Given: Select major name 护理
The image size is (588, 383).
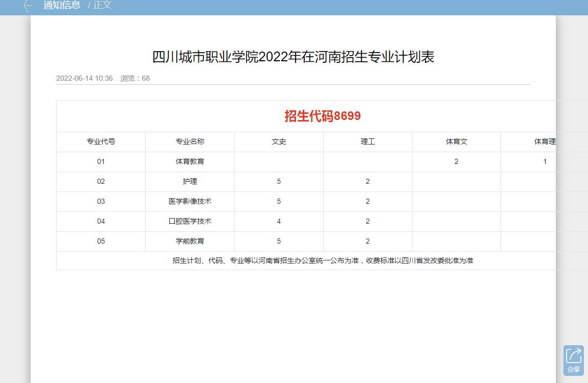Looking at the screenshot, I should click(190, 182).
